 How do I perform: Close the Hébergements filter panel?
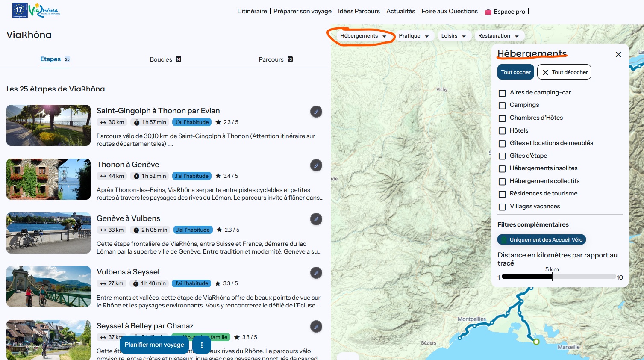tap(618, 54)
